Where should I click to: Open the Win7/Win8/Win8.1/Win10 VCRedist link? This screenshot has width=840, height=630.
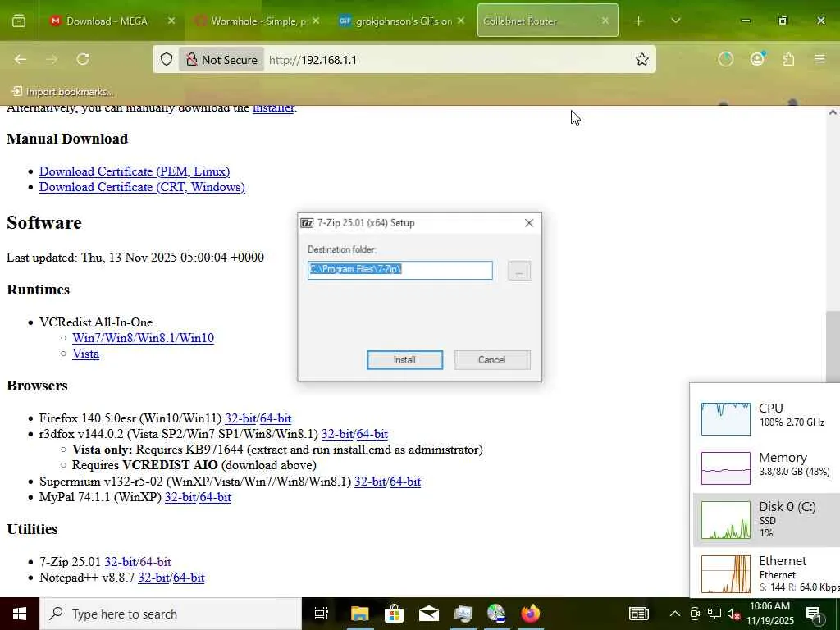(x=143, y=338)
